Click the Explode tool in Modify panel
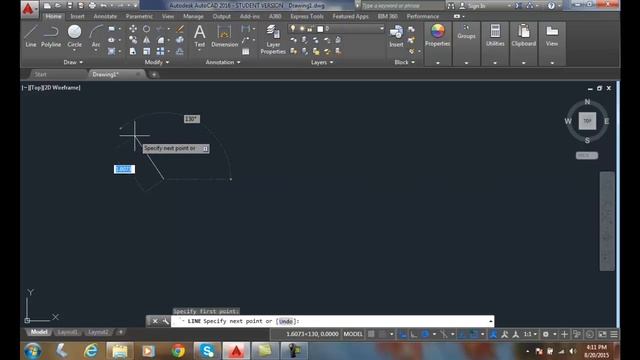The image size is (640, 360). [x=180, y=40]
